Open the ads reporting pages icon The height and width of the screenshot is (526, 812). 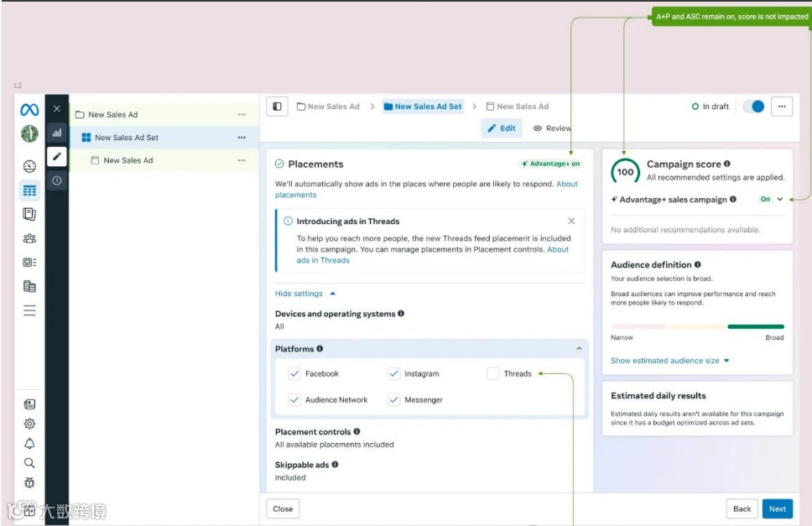[29, 214]
